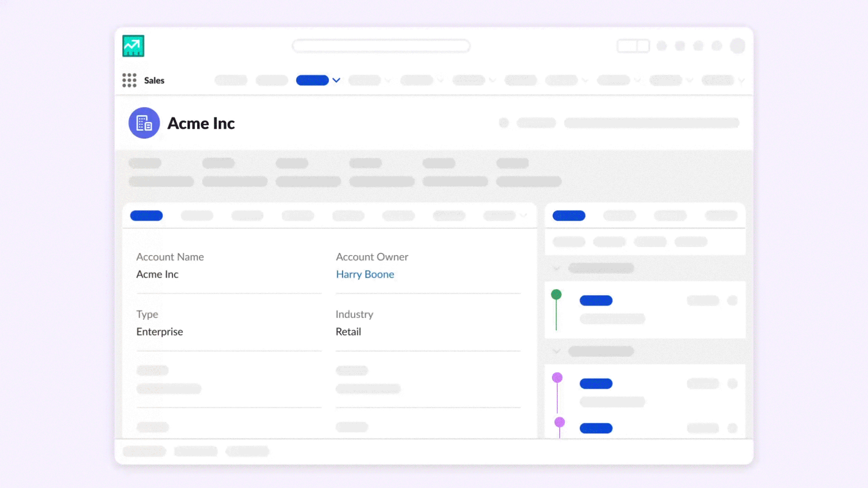Image resolution: width=868 pixels, height=488 pixels.
Task: Click the top search input field
Action: [x=382, y=45]
